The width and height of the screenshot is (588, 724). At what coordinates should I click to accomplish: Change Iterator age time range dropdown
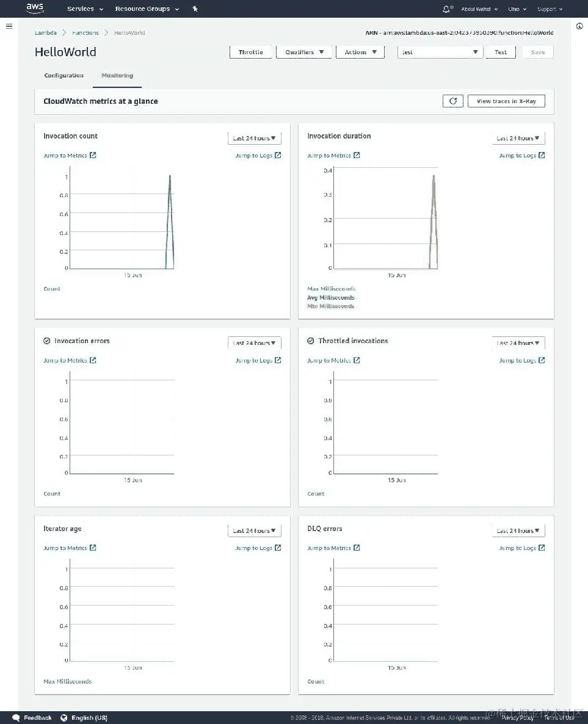tap(254, 530)
